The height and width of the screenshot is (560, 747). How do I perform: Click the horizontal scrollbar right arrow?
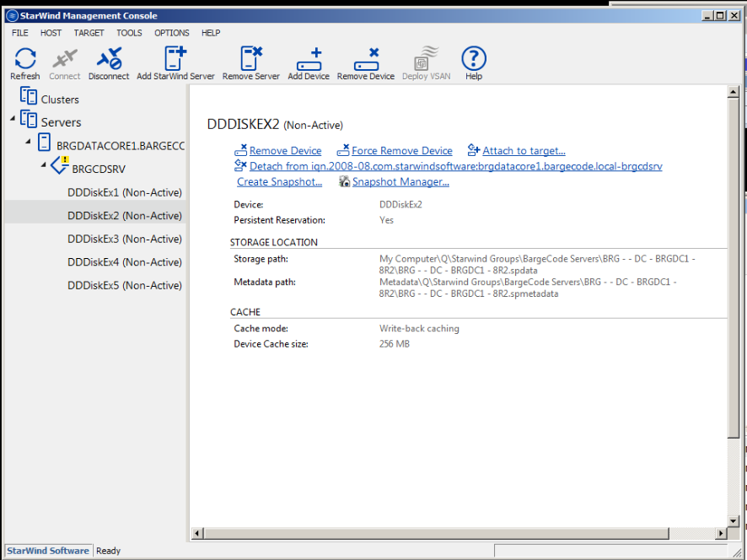(722, 533)
